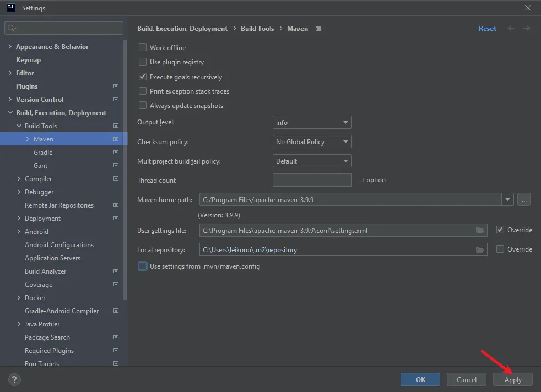Click the project-level icon beside Required Plugins

116,351
